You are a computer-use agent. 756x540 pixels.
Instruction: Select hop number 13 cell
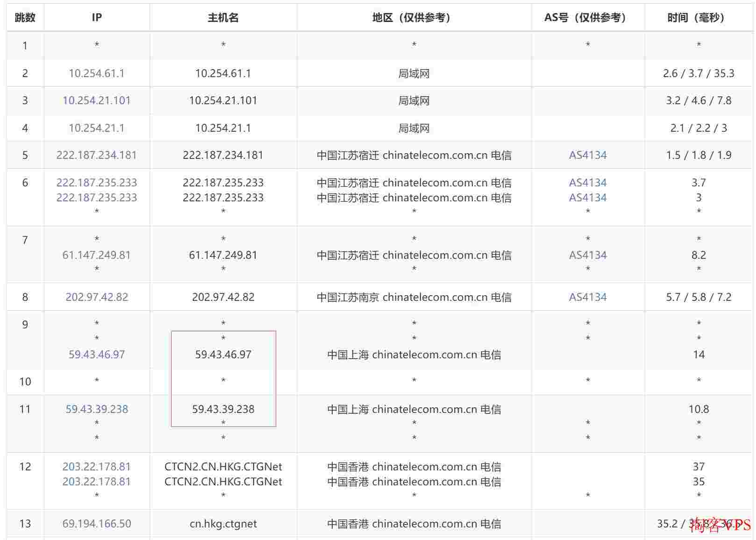click(x=25, y=524)
